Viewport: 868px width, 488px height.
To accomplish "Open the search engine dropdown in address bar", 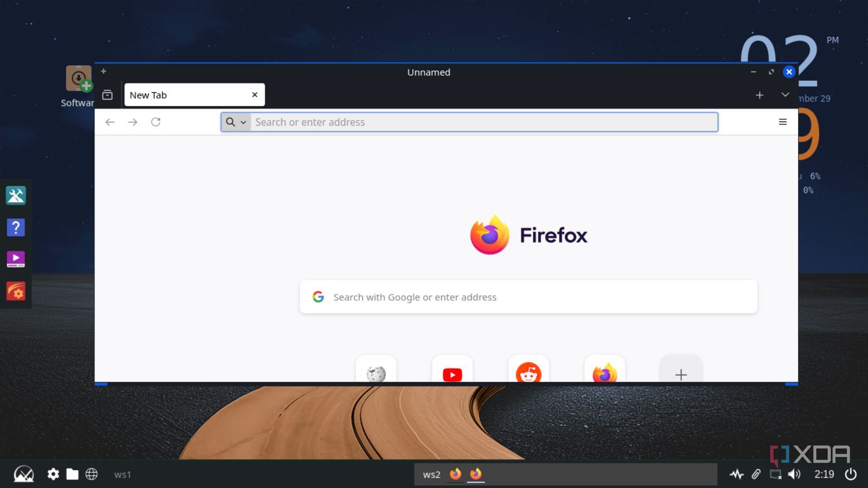I will [236, 122].
